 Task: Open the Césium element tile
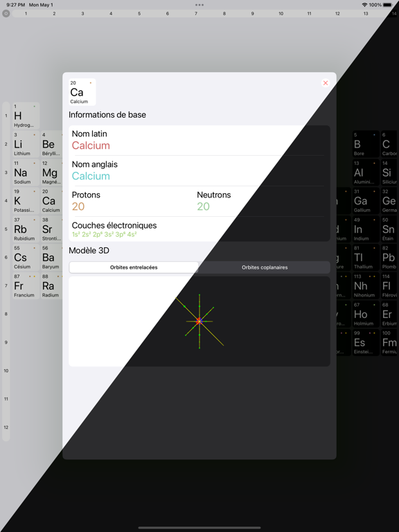click(x=26, y=258)
